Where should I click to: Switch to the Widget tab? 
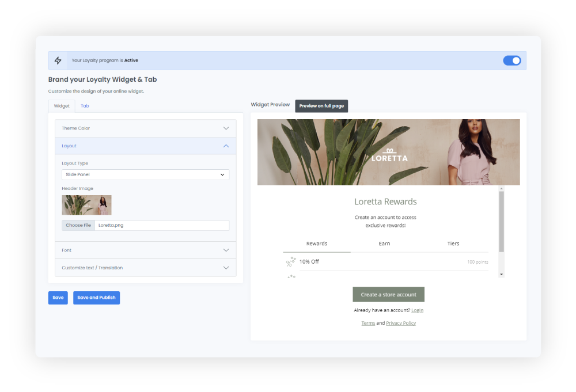coord(62,106)
